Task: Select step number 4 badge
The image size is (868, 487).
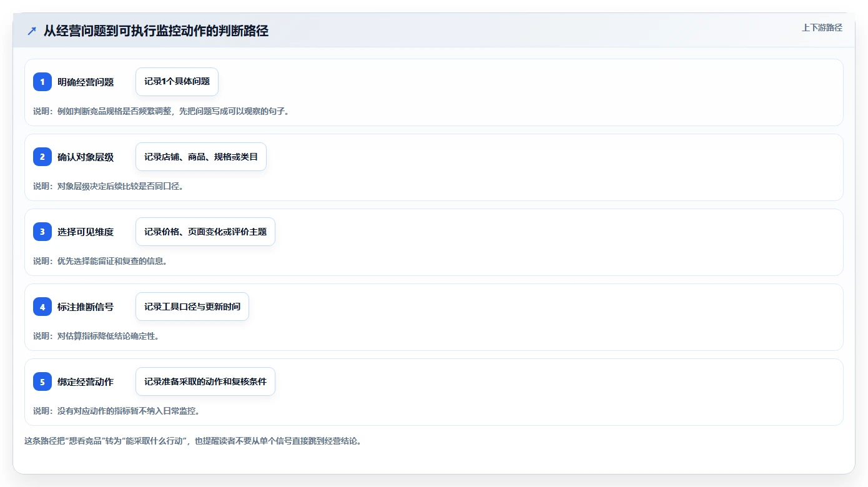Action: (42, 307)
